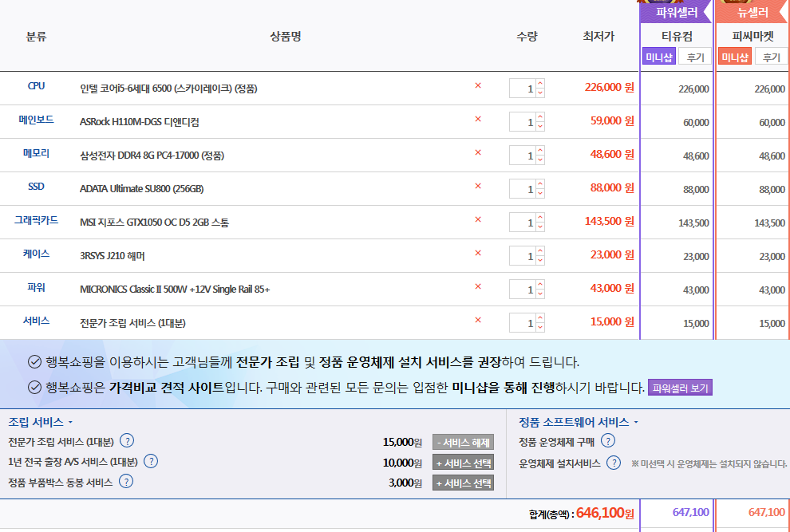The height and width of the screenshot is (532, 790).
Task: Delete the ADATA SSD row using X
Action: [478, 187]
